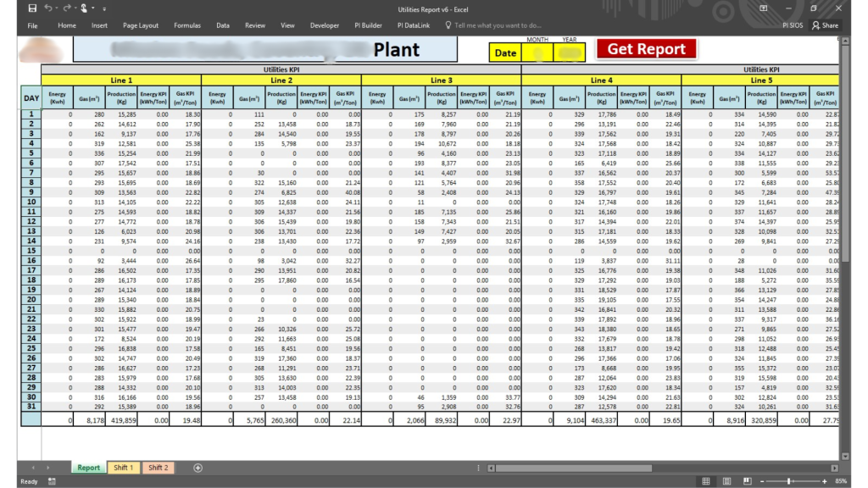Click the next sheet navigation arrow
The height and width of the screenshot is (488, 868).
pos(48,468)
